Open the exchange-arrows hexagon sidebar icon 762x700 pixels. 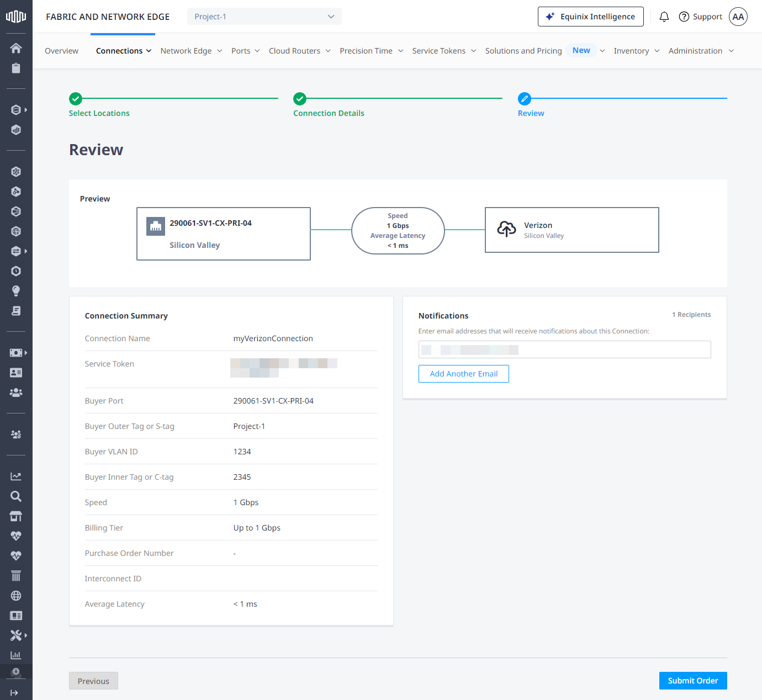(16, 251)
